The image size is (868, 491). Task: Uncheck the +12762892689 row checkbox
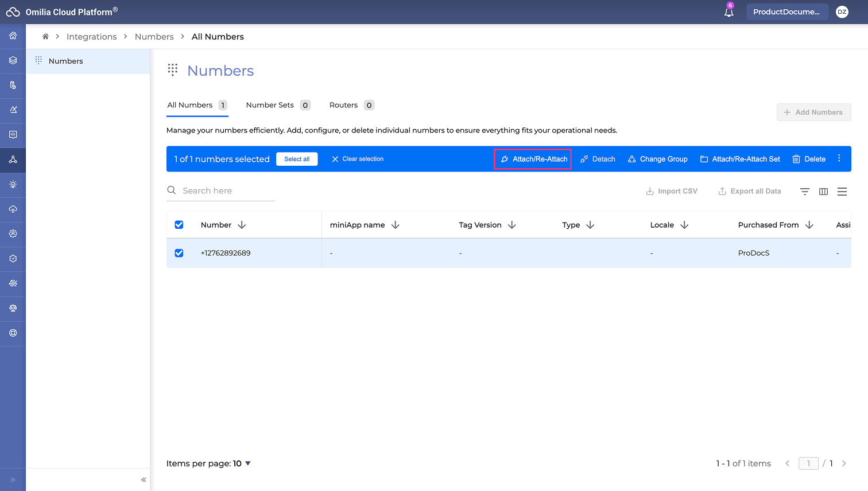[179, 253]
